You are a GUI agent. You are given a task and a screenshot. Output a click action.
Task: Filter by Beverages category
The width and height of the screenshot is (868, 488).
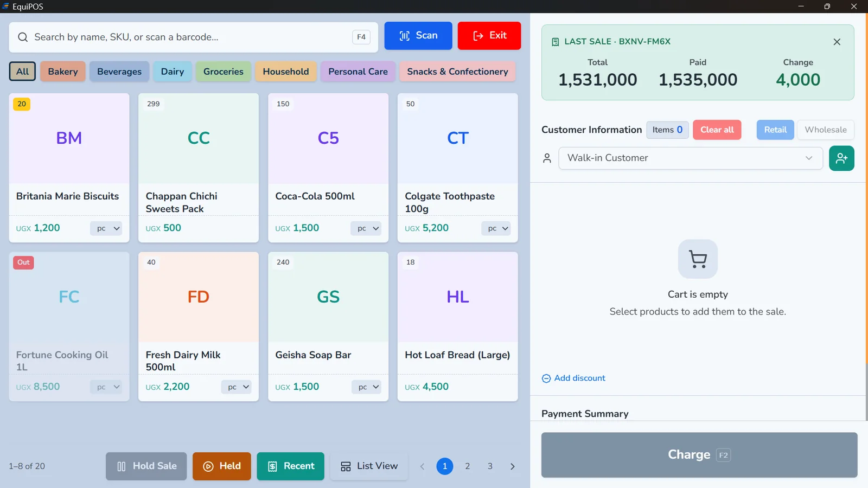(x=119, y=72)
